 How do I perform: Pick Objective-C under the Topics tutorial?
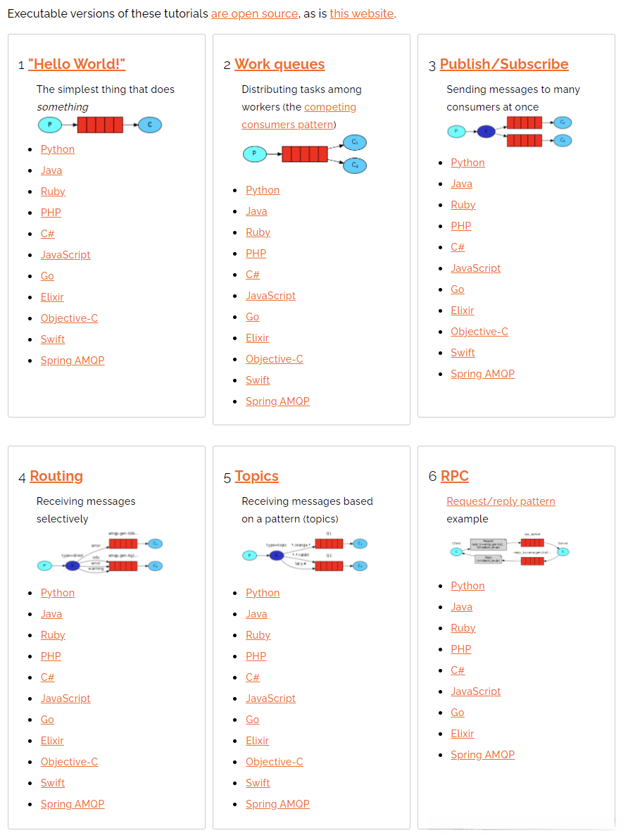(x=274, y=762)
